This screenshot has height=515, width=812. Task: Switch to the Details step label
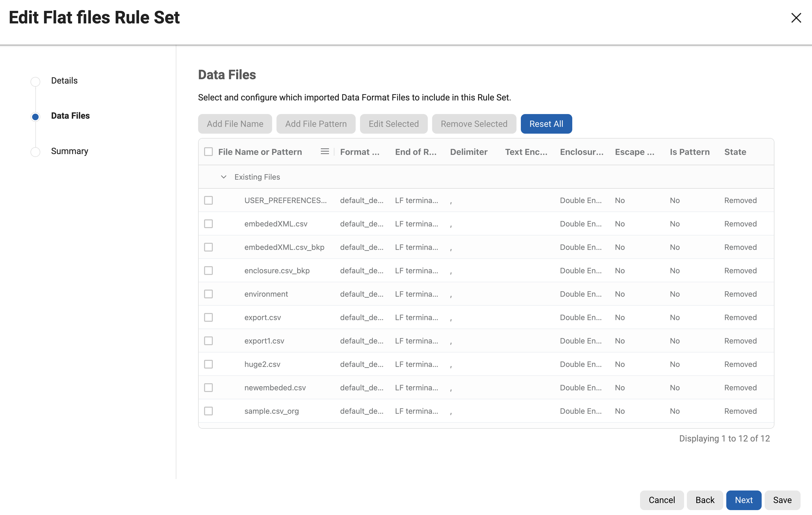click(64, 81)
